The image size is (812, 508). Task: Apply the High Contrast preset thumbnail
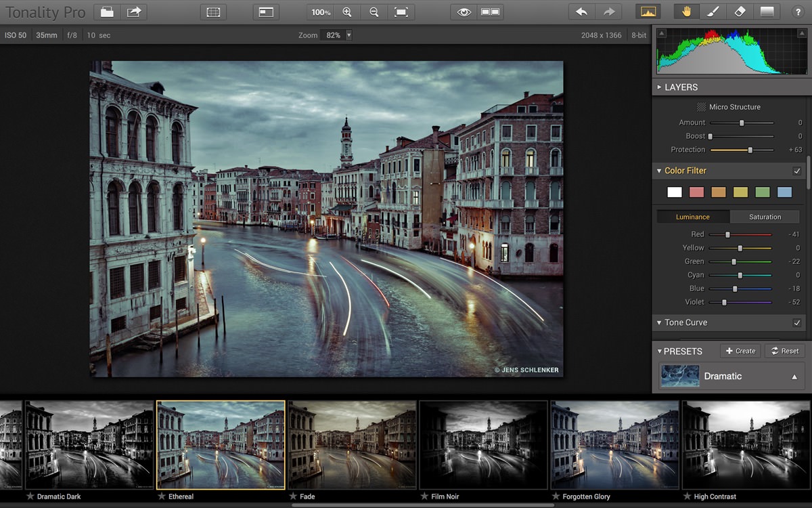tap(746, 444)
